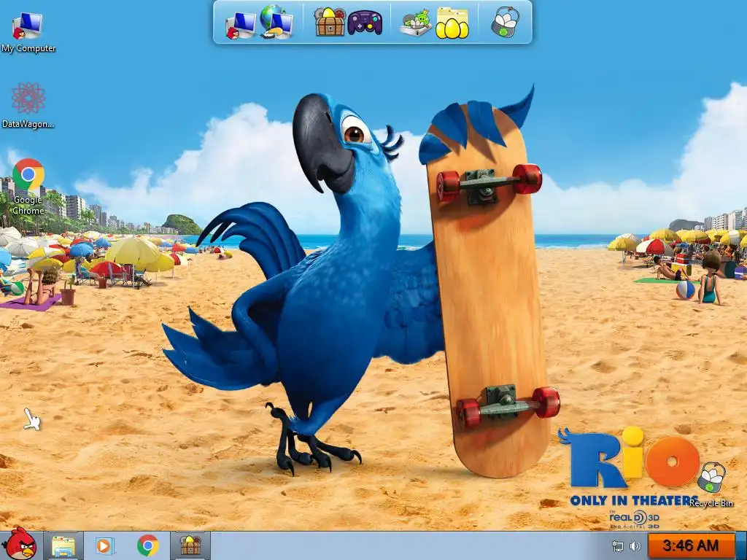The width and height of the screenshot is (747, 560).
Task: Open the treasure chest icon in top dock
Action: [x=330, y=23]
